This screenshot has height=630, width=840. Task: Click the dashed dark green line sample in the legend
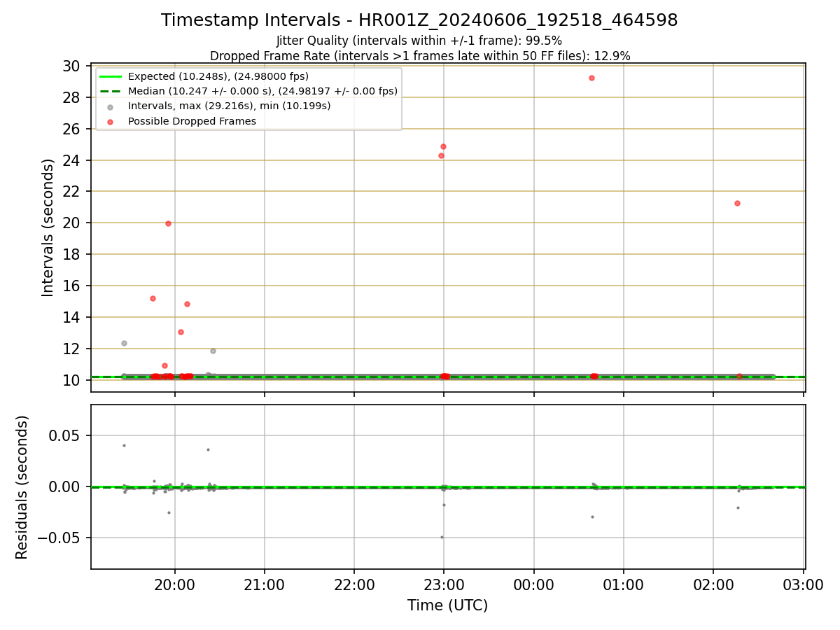111,91
